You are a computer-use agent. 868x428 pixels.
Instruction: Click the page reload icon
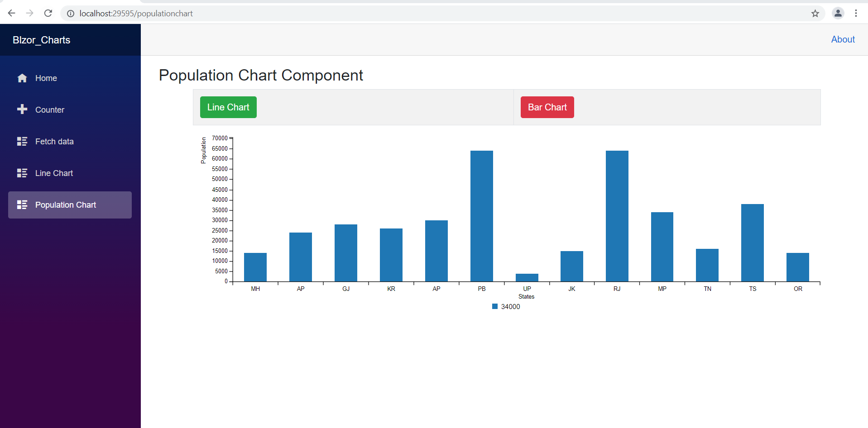point(48,13)
